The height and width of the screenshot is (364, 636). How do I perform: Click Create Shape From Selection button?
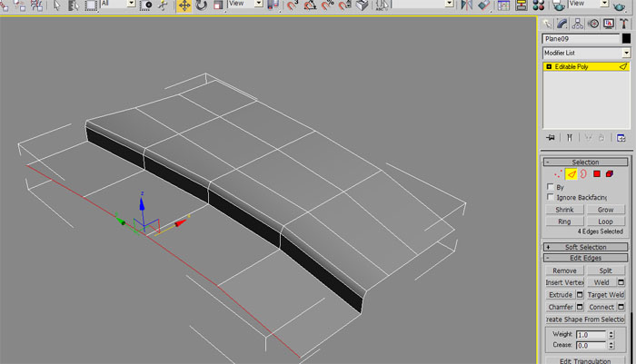585,320
